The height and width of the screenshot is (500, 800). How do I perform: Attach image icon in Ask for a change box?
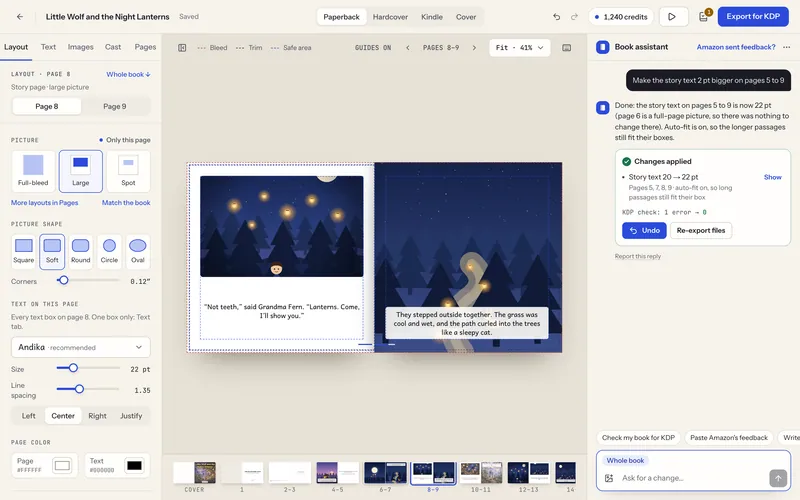tap(609, 478)
